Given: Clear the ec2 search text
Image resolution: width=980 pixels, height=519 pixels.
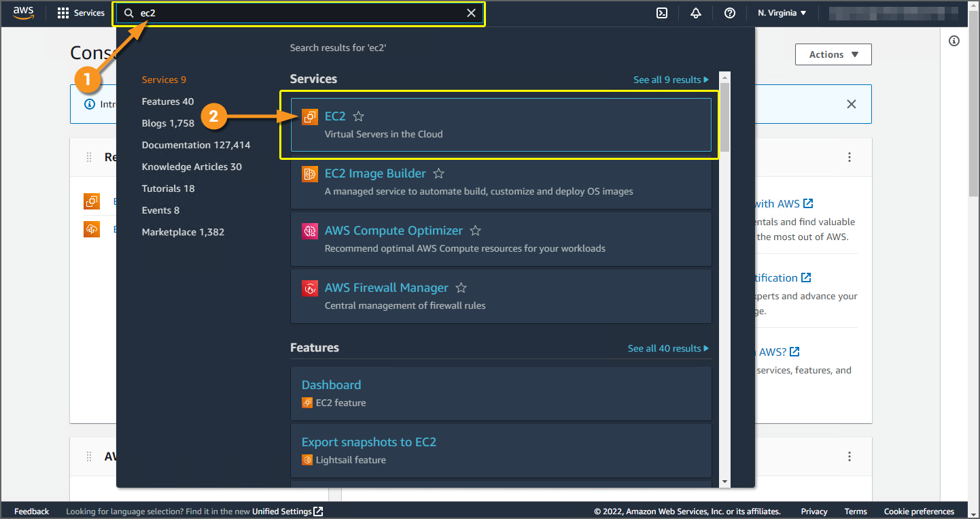Looking at the screenshot, I should point(471,13).
